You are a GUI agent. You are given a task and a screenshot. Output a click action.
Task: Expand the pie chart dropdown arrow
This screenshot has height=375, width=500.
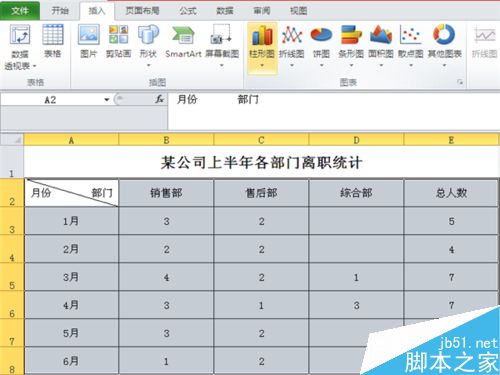[321, 65]
